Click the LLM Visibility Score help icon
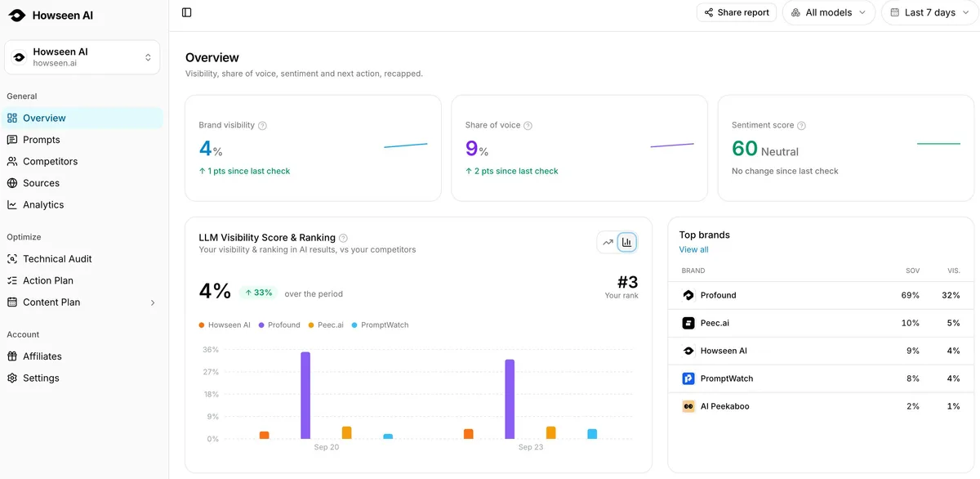The height and width of the screenshot is (479, 980). (x=343, y=238)
